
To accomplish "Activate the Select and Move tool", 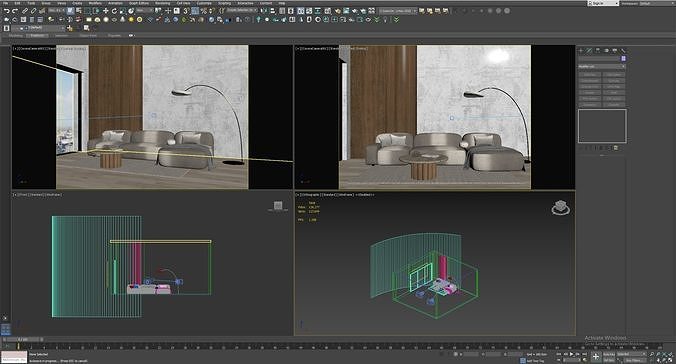I will pyautogui.click(x=106, y=11).
